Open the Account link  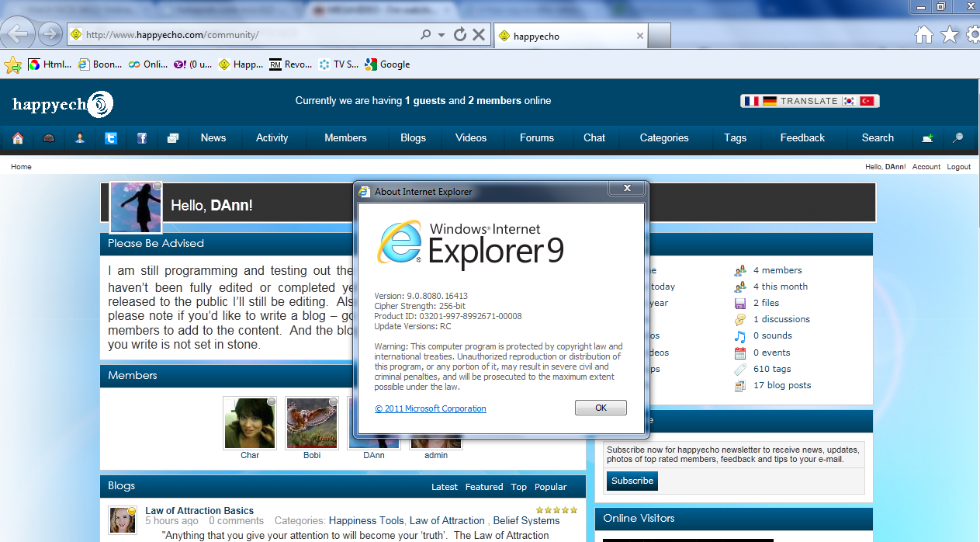point(926,167)
